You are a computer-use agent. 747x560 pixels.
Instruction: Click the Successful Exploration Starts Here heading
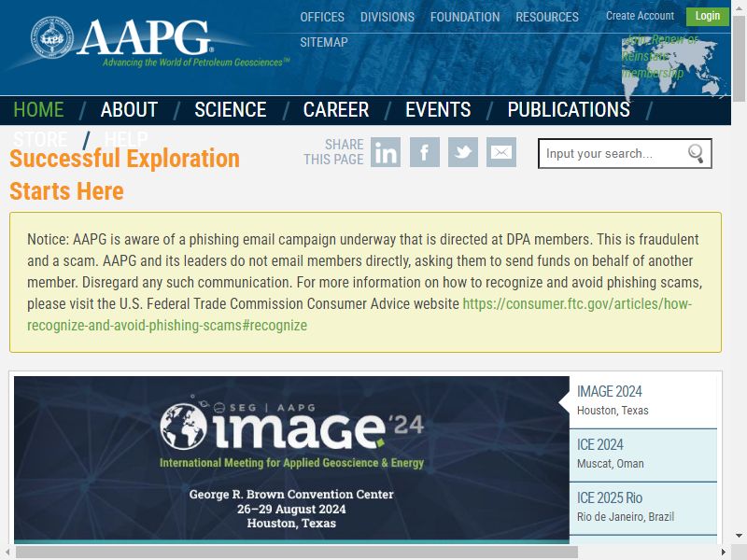(x=124, y=175)
